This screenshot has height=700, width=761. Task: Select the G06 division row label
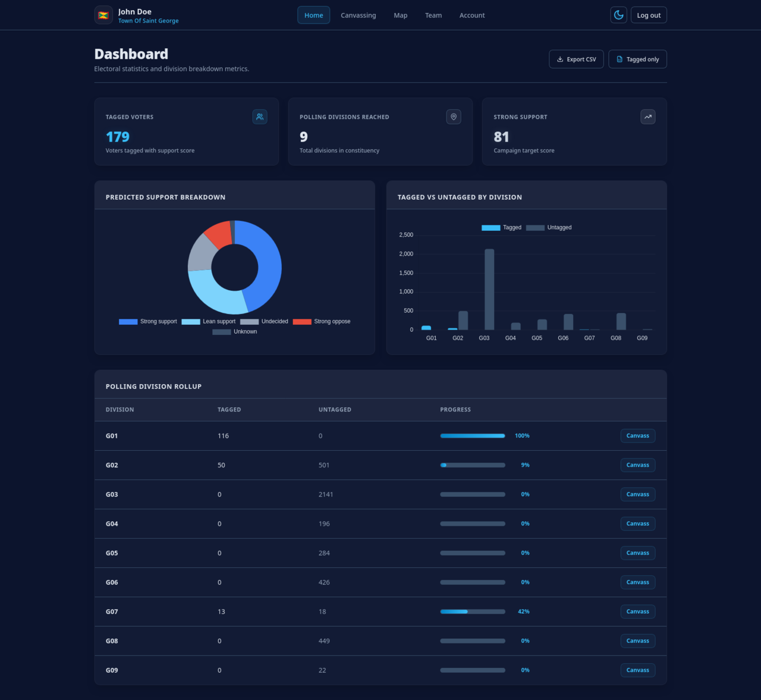coord(112,582)
